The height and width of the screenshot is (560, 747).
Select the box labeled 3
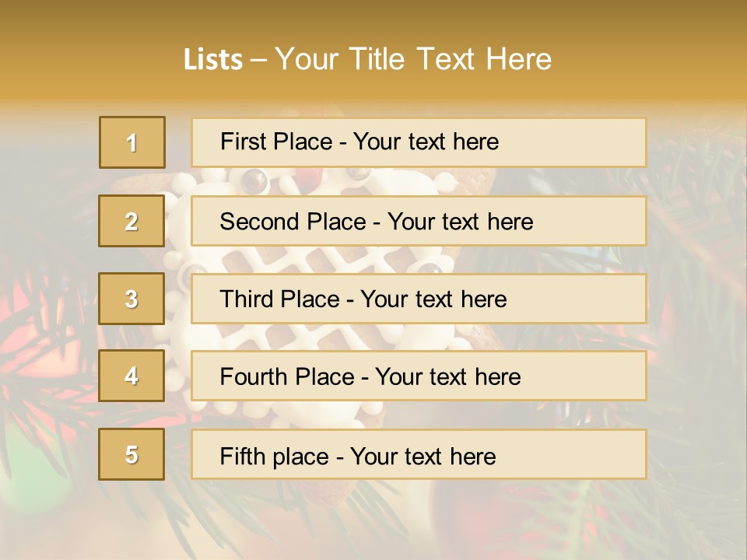click(x=132, y=299)
